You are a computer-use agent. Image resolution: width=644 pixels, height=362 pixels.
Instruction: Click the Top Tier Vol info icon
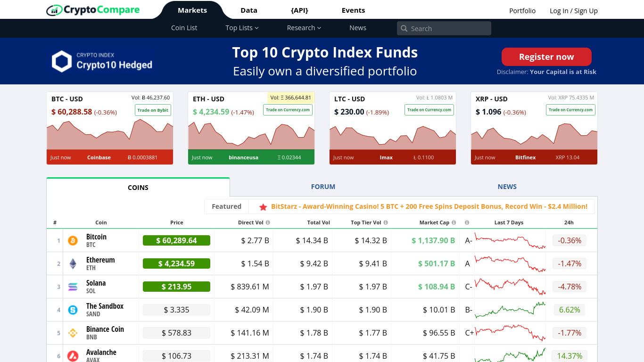click(x=386, y=222)
